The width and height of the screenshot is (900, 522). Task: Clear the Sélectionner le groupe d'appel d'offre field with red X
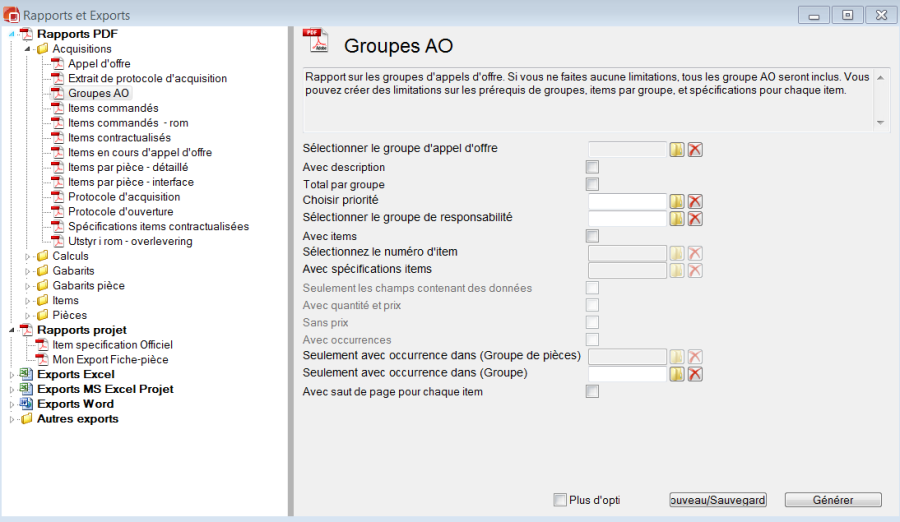tap(695, 149)
